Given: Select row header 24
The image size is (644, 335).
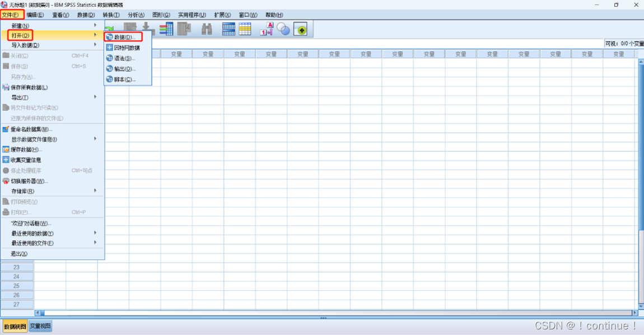Looking at the screenshot, I should click(x=16, y=277).
